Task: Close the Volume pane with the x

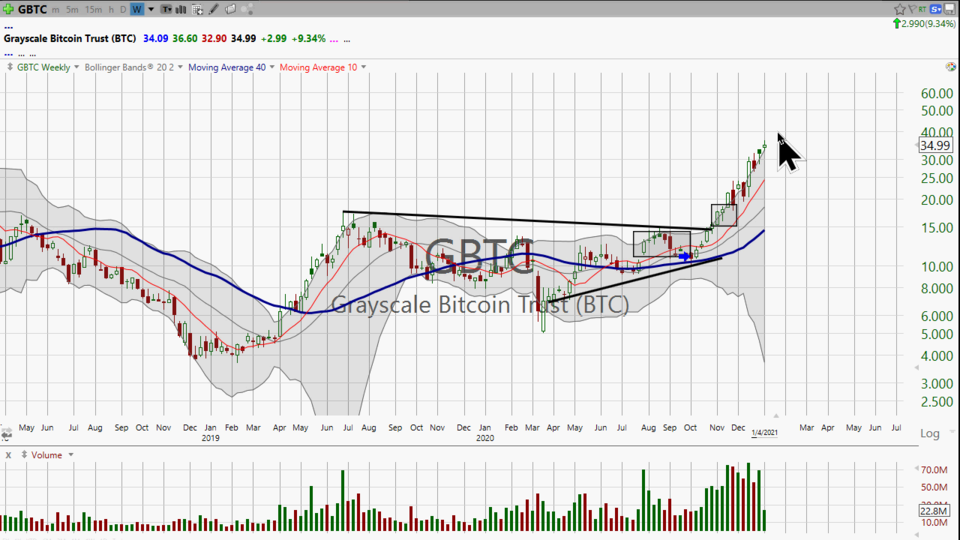Action: (x=9, y=456)
